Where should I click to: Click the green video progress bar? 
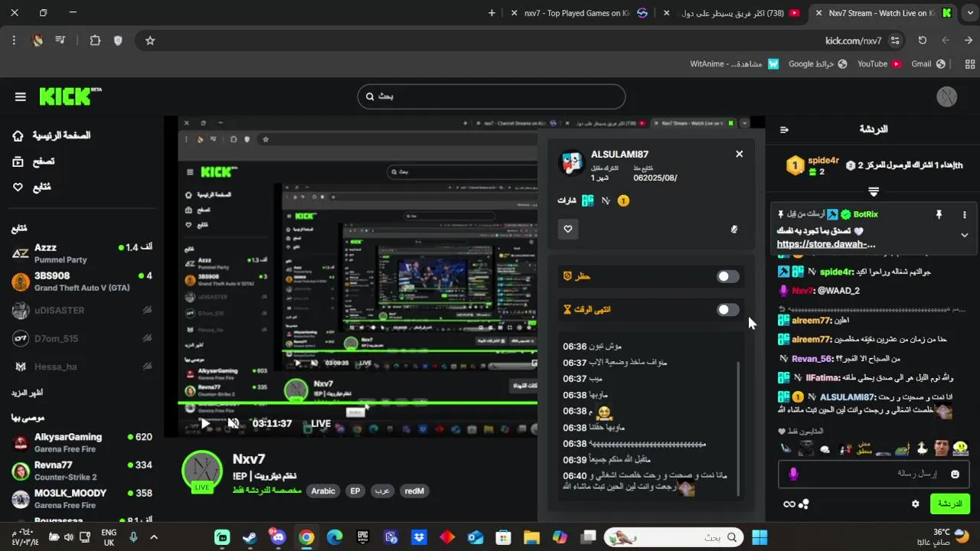358,403
